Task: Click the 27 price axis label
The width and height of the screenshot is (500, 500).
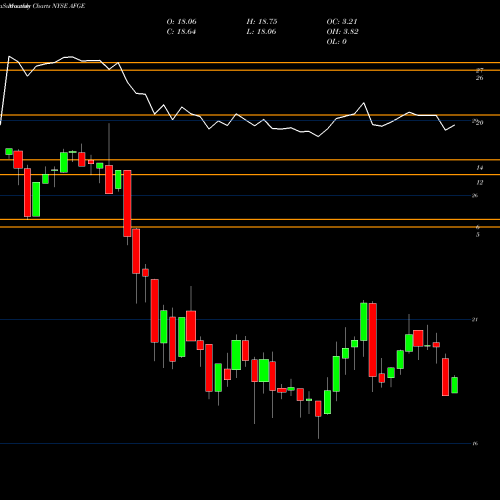Action: [x=479, y=70]
